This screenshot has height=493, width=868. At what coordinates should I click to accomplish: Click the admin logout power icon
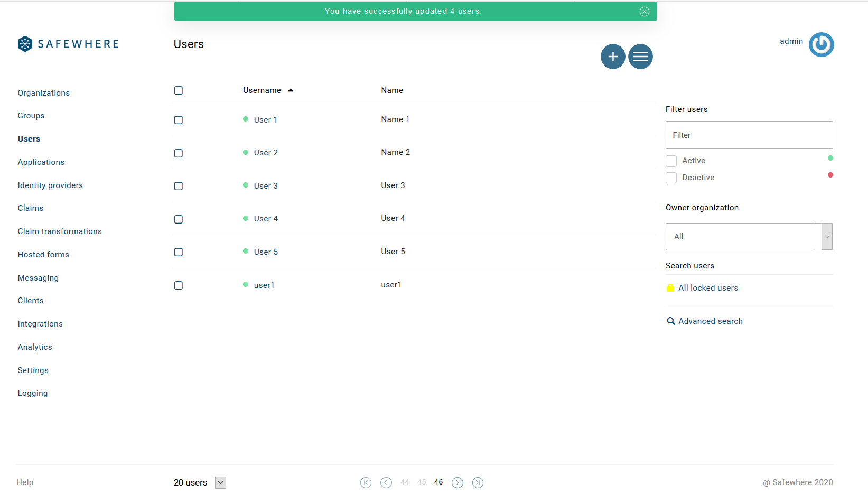[821, 45]
